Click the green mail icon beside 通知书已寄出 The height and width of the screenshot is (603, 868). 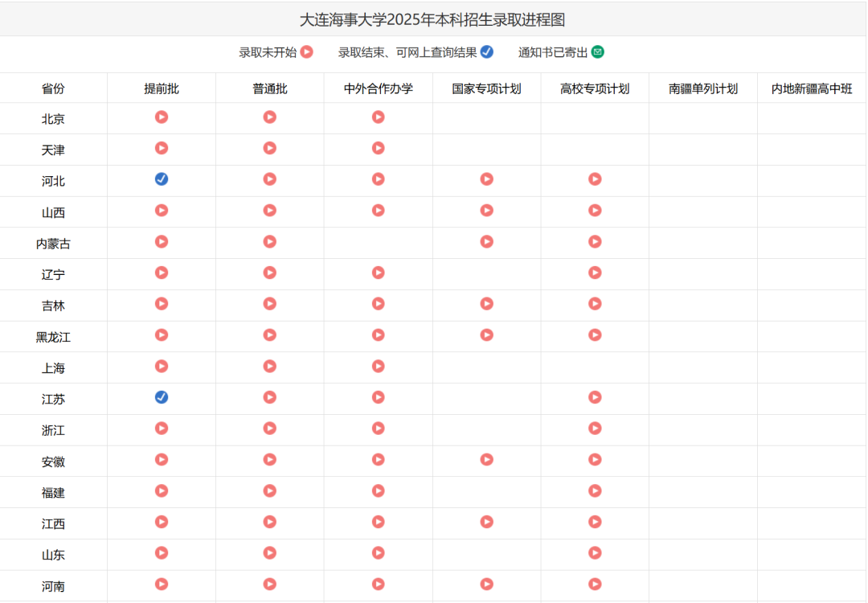point(596,51)
